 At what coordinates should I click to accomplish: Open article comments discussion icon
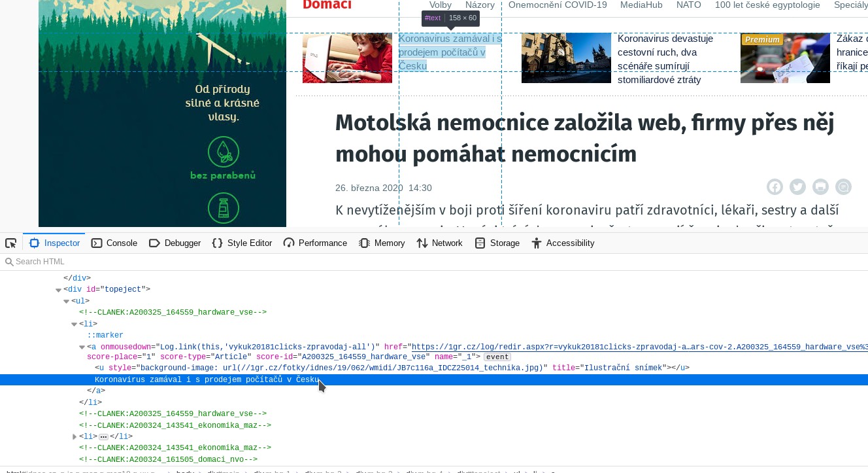[844, 187]
